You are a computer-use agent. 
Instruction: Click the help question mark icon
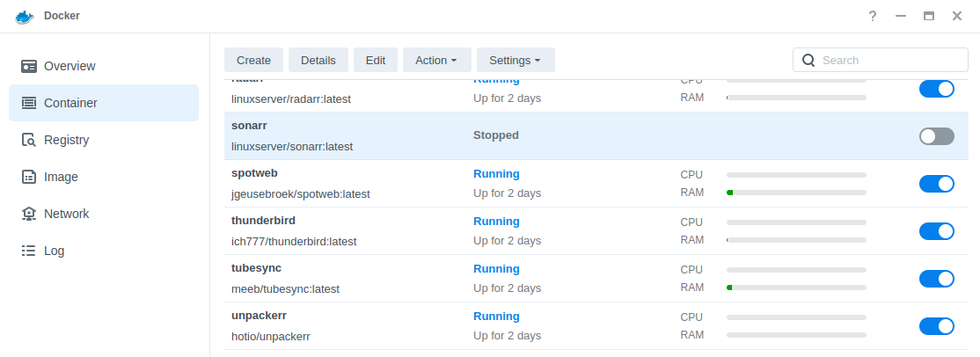click(872, 16)
